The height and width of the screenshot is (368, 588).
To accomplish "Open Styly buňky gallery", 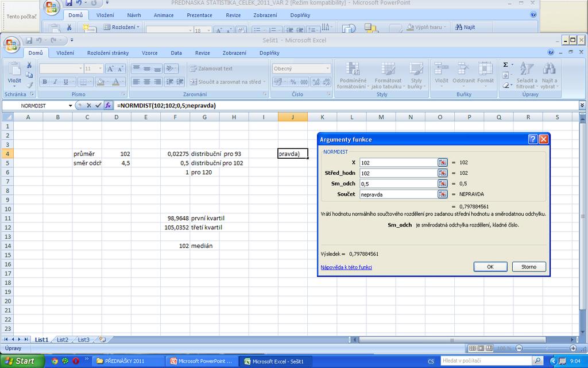I will [416, 75].
